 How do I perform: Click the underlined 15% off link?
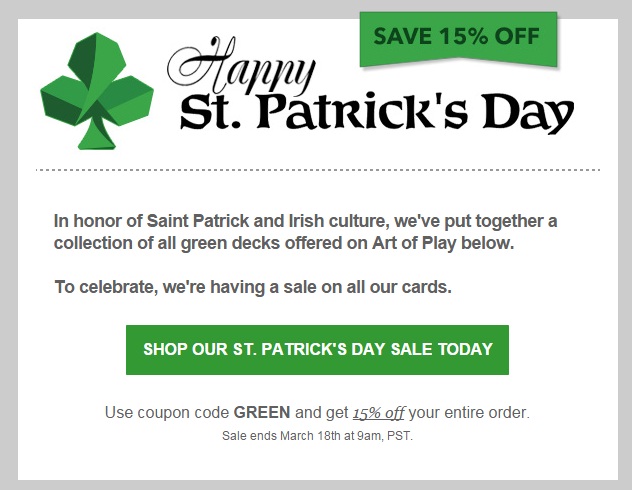(x=378, y=413)
